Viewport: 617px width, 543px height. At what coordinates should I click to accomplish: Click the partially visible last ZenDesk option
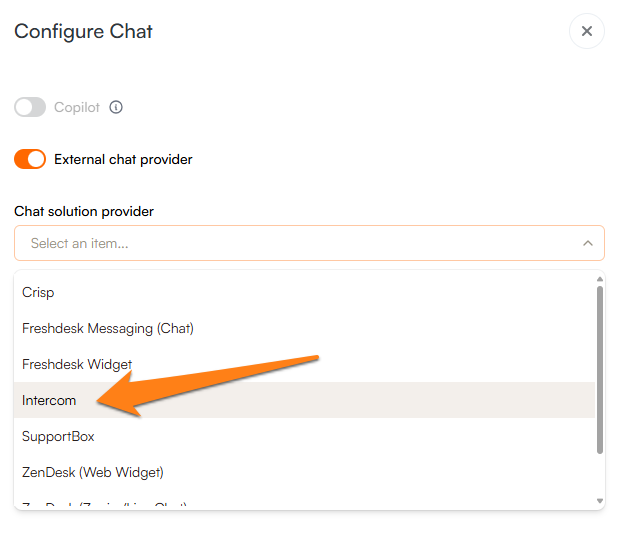click(x=104, y=504)
